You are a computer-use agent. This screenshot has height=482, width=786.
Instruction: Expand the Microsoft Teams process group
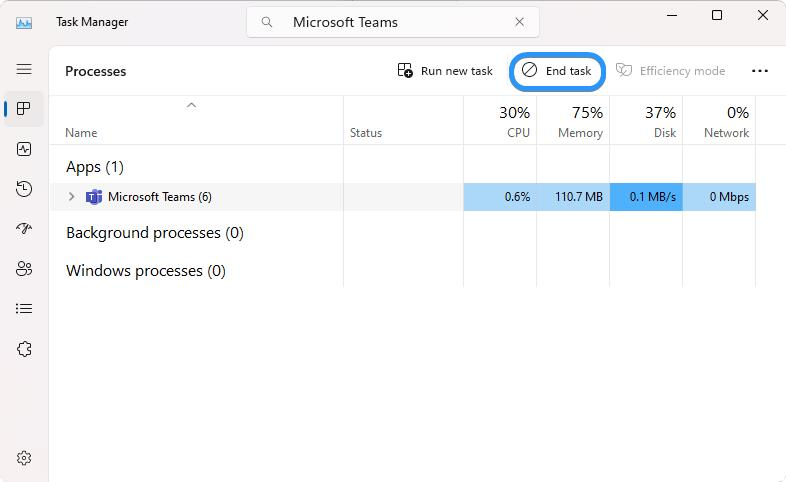71,197
